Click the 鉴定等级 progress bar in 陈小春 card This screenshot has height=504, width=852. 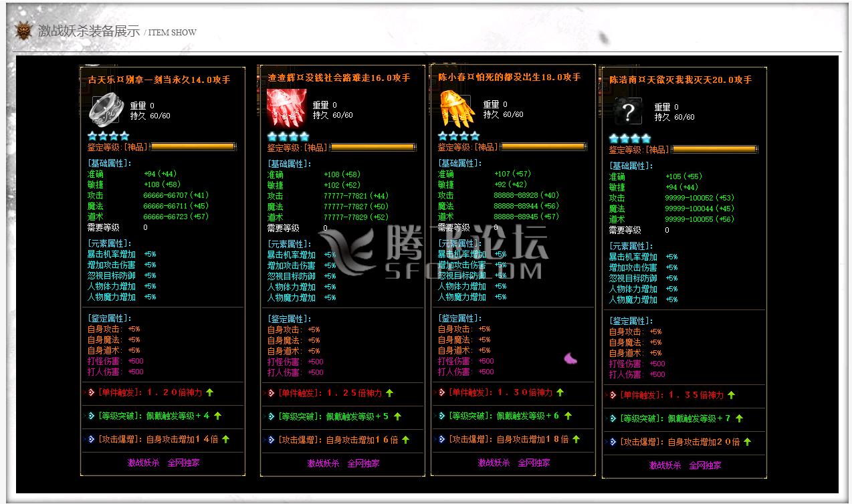coord(544,146)
